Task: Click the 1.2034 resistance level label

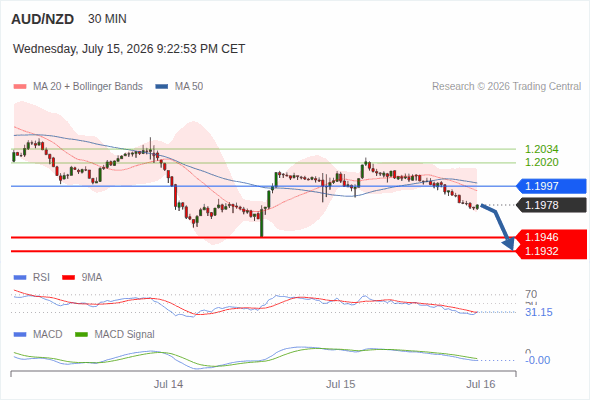Action: pos(541,149)
